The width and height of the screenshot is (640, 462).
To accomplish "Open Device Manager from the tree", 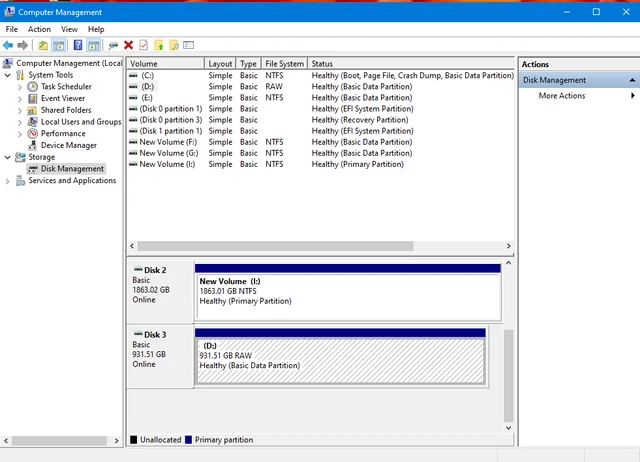I will 68,145.
